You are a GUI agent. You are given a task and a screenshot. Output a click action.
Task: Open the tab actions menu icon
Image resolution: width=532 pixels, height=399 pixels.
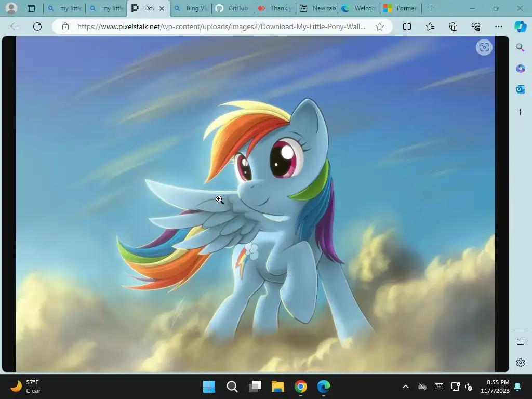click(31, 8)
